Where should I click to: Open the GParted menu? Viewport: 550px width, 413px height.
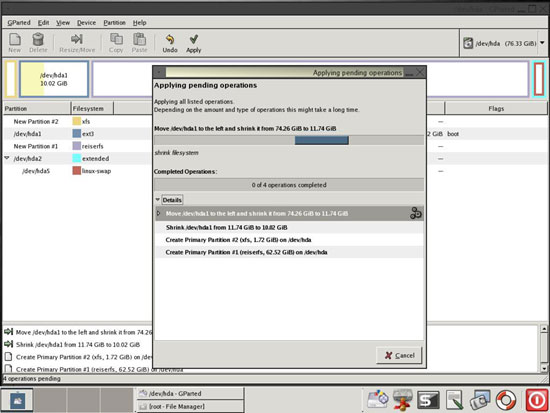[19, 23]
